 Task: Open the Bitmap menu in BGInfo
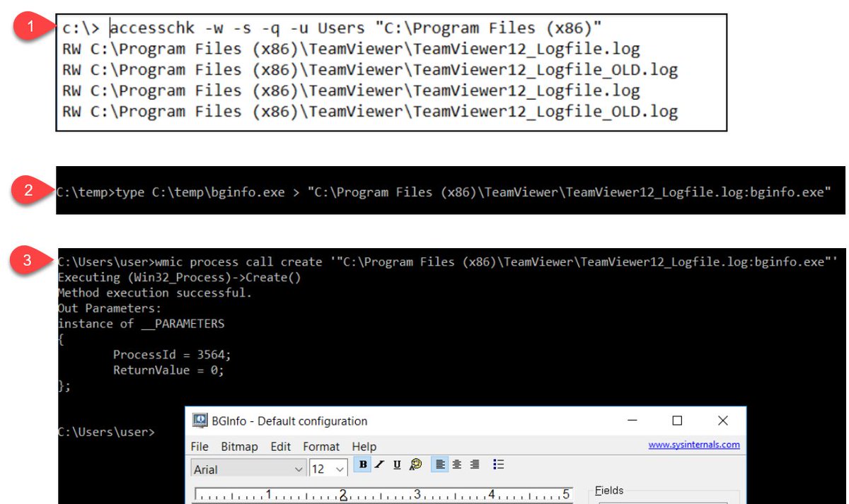click(x=239, y=447)
